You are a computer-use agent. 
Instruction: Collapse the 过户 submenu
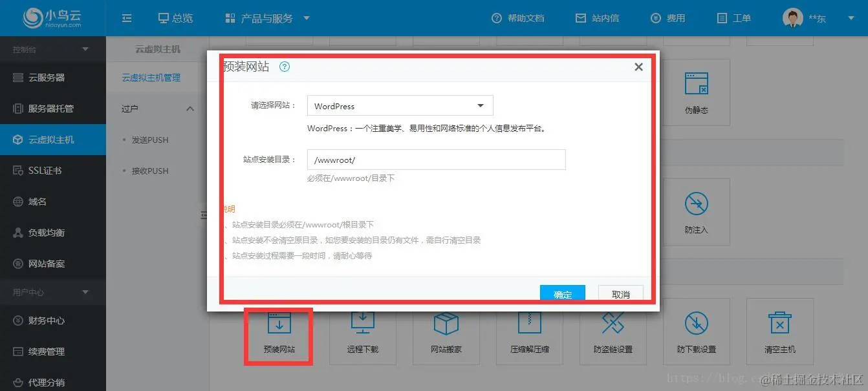tap(190, 109)
